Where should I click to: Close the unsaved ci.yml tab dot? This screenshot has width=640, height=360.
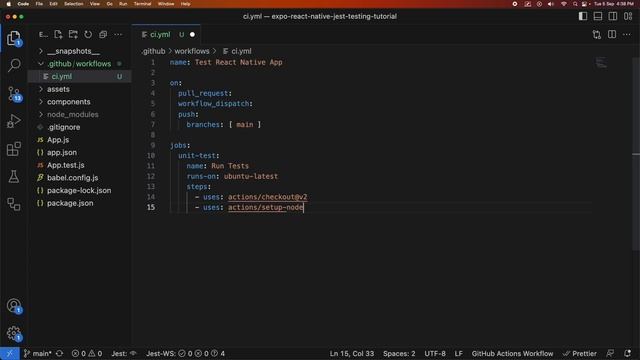point(192,35)
